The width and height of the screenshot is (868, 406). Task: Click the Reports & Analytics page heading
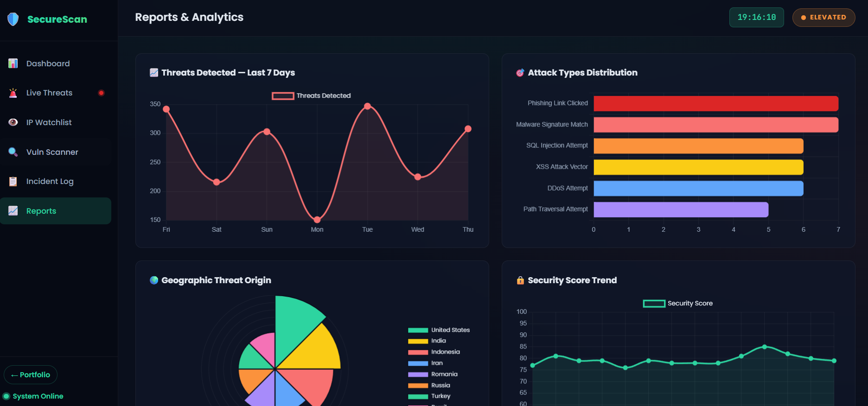[189, 17]
